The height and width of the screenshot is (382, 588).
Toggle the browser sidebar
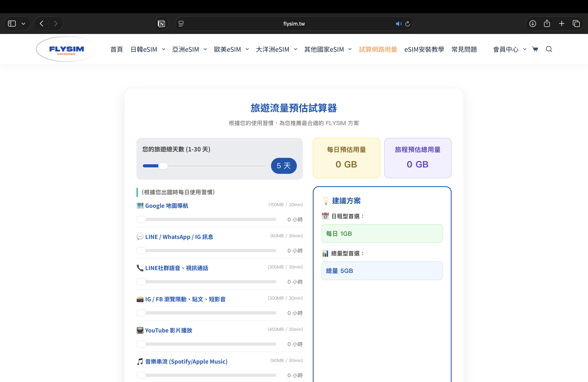click(x=12, y=24)
